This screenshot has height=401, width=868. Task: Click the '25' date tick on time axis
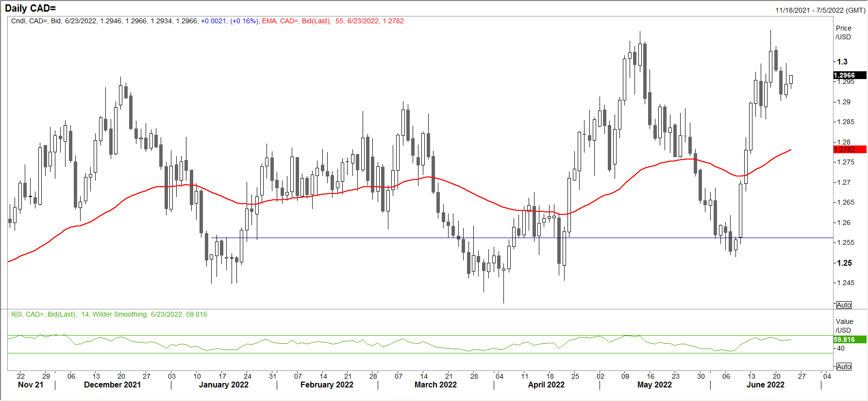[575, 376]
